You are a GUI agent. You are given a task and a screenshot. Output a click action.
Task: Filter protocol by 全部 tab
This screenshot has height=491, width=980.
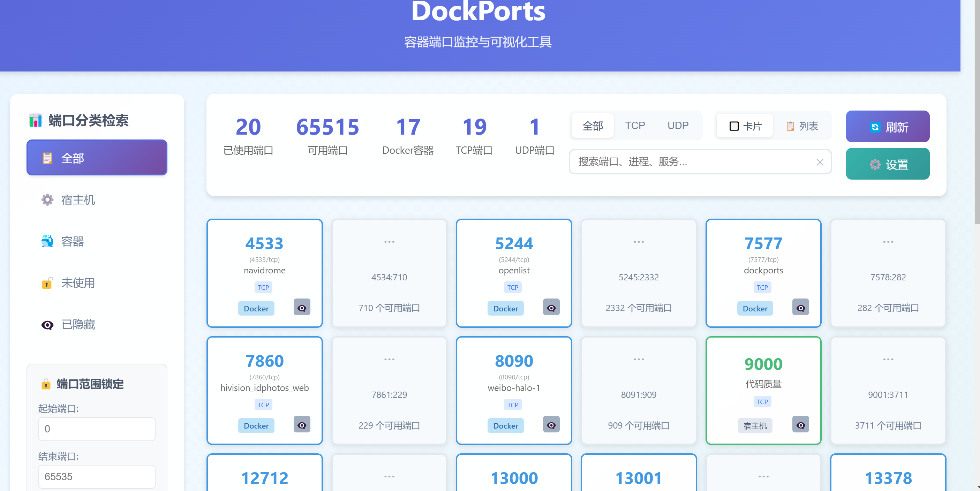click(593, 126)
